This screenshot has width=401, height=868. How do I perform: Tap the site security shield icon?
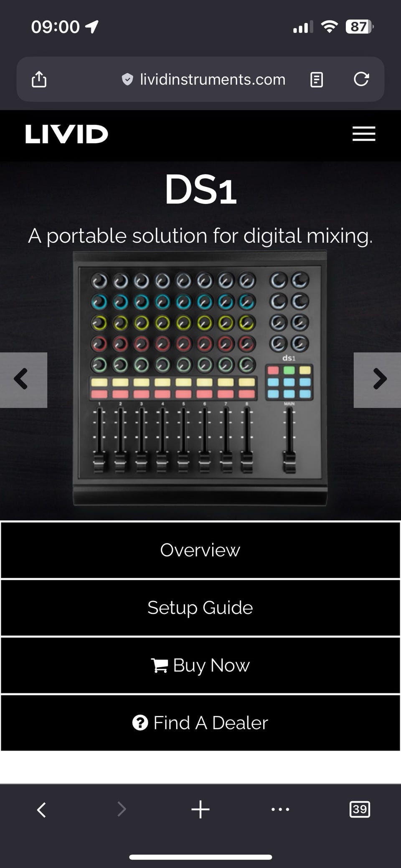pos(127,79)
